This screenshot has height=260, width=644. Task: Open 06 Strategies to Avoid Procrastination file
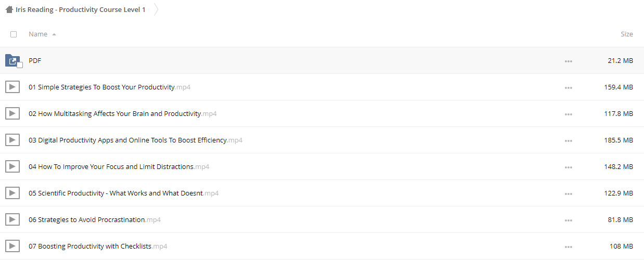click(95, 219)
